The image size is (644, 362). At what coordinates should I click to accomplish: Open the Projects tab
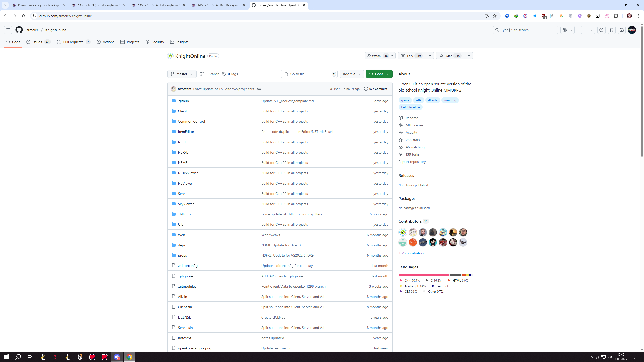[130, 42]
